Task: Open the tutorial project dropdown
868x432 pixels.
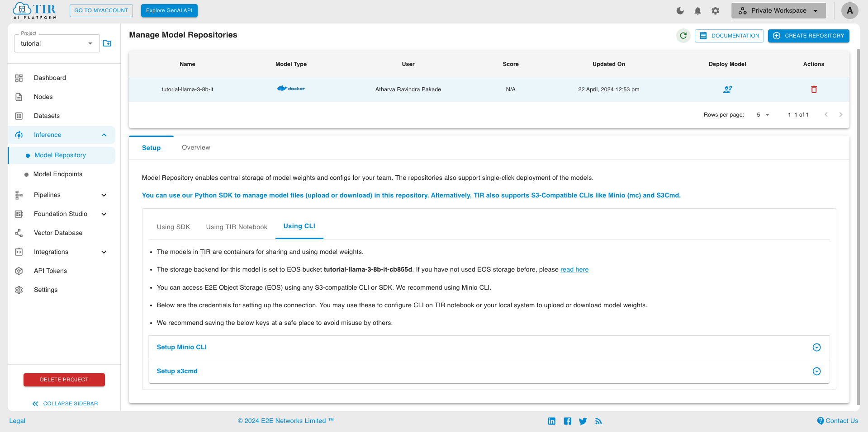Action: click(57, 43)
